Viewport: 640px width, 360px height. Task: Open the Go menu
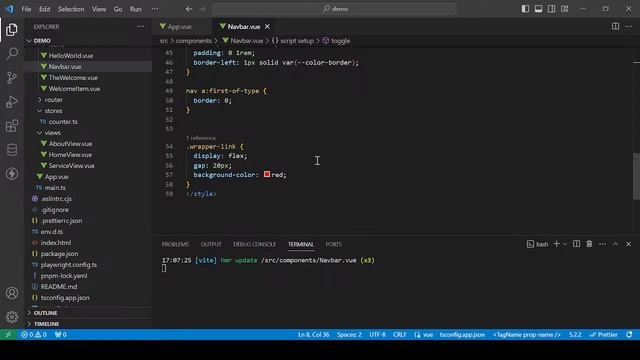(x=118, y=9)
